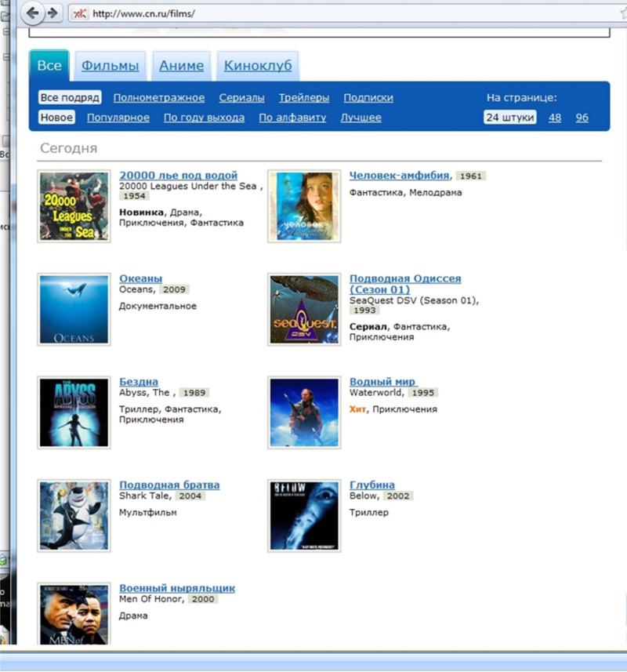The height and width of the screenshot is (672, 627).
Task: Open the Below poster thumbnail
Action: (304, 516)
